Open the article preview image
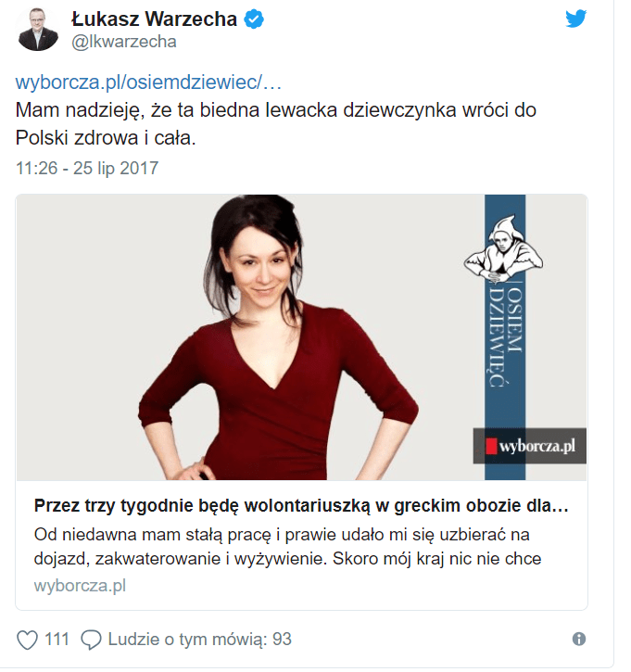631x672 pixels. click(301, 337)
